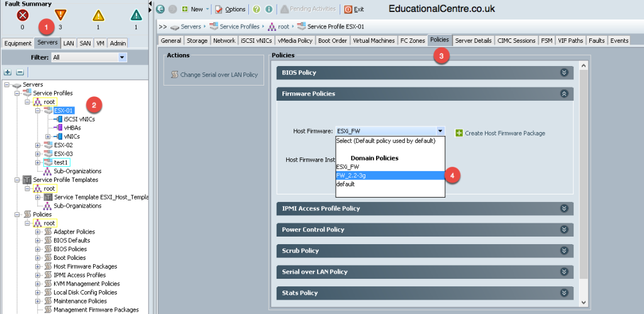Viewport: 644px width, 314px height.
Task: Expand the ESX-02 tree node
Action: pyautogui.click(x=38, y=145)
